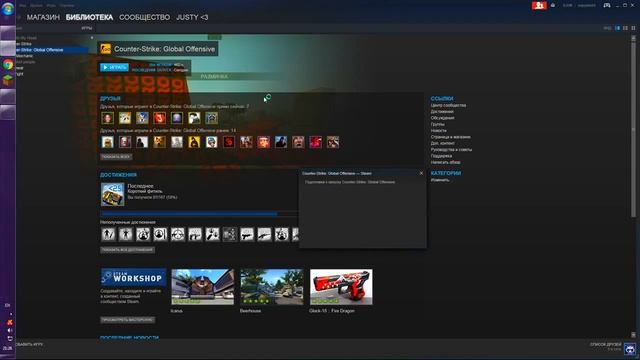Select Counter-Strike in the sidebar list

coord(24,44)
